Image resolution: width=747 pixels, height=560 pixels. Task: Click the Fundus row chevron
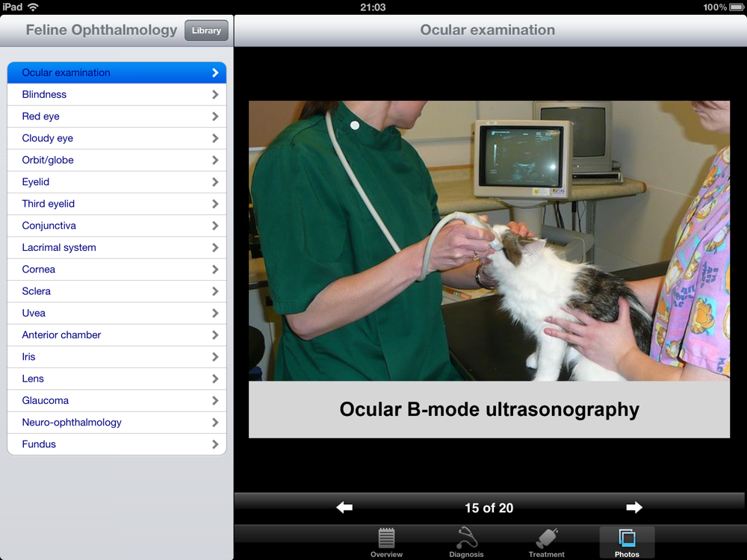coord(215,444)
